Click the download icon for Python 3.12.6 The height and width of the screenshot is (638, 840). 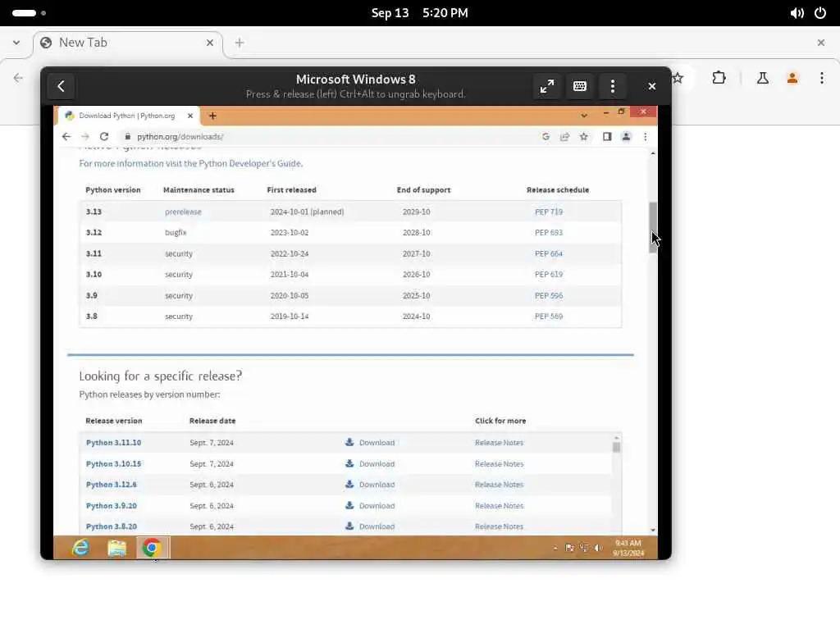(x=349, y=484)
